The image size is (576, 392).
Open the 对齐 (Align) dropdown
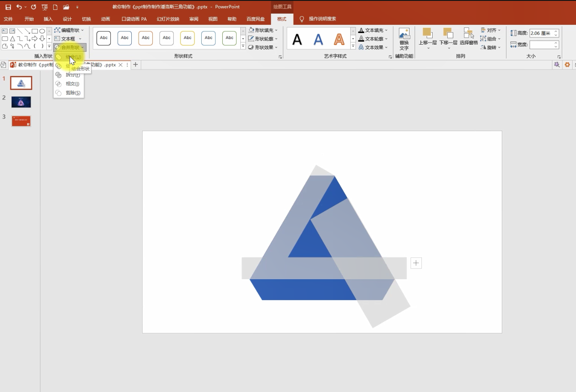[491, 30]
